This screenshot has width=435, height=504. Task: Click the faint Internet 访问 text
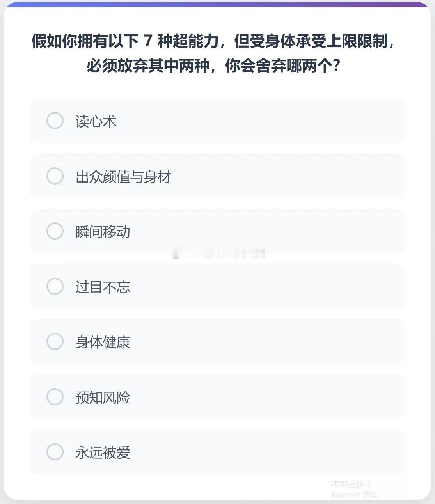pyautogui.click(x=355, y=495)
